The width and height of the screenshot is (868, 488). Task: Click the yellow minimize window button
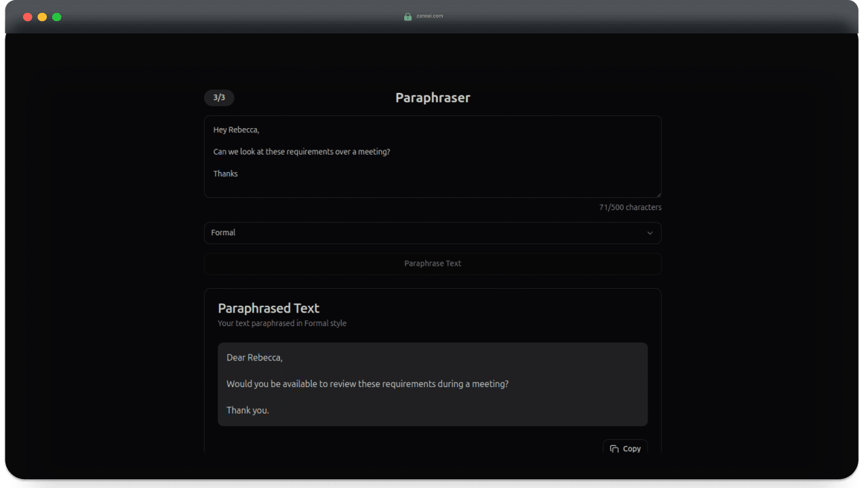pyautogui.click(x=42, y=17)
